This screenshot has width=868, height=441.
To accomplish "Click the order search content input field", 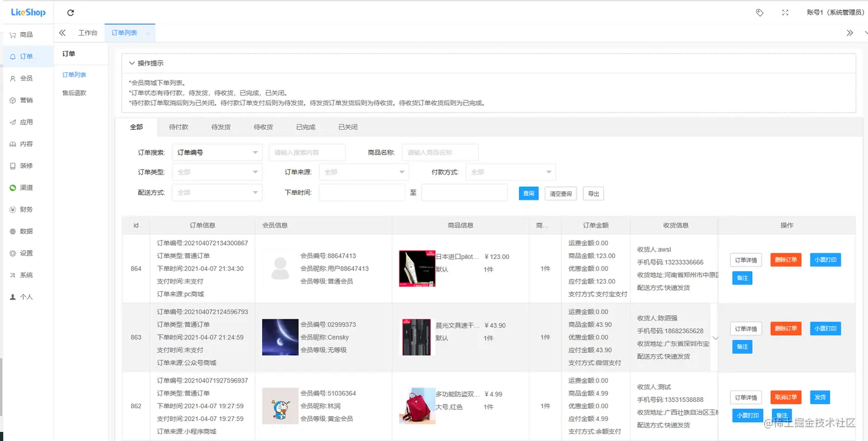I will (x=307, y=153).
